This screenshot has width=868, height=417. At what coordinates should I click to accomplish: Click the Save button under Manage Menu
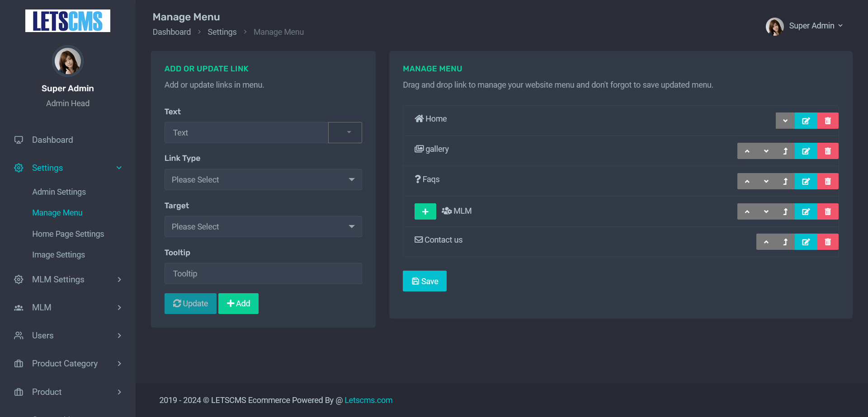coord(425,281)
